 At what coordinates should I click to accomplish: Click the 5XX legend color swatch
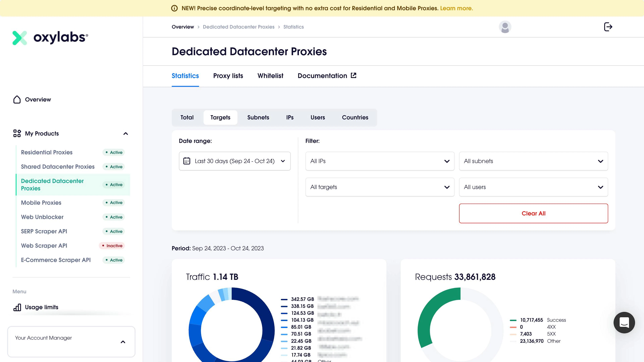[x=513, y=334]
